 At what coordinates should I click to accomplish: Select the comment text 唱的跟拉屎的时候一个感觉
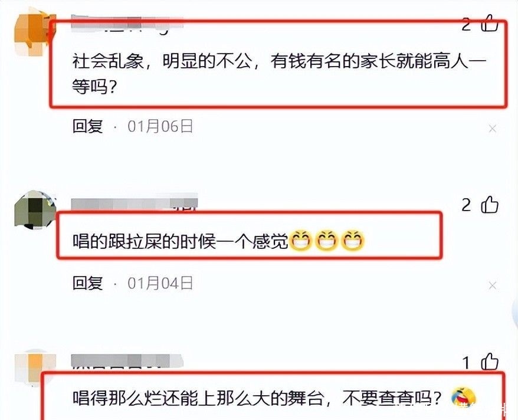click(x=180, y=242)
